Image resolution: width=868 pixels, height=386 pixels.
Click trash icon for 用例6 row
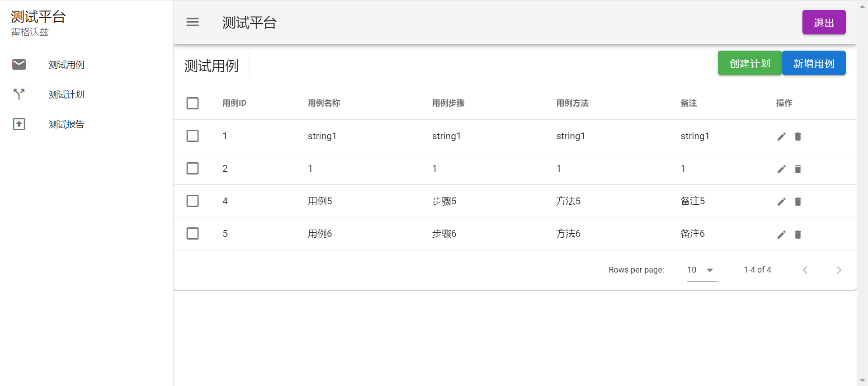pos(797,235)
